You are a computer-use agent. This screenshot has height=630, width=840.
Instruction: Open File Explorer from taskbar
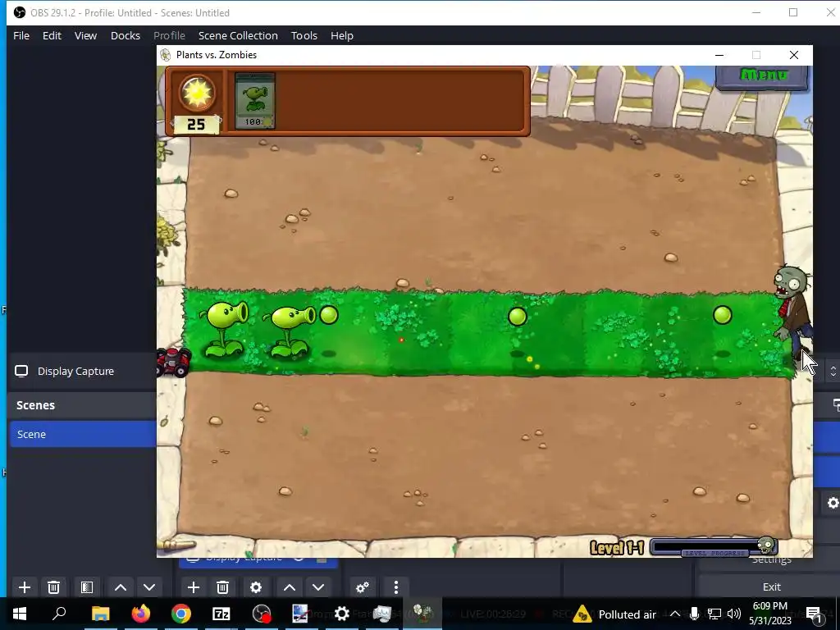pyautogui.click(x=100, y=614)
